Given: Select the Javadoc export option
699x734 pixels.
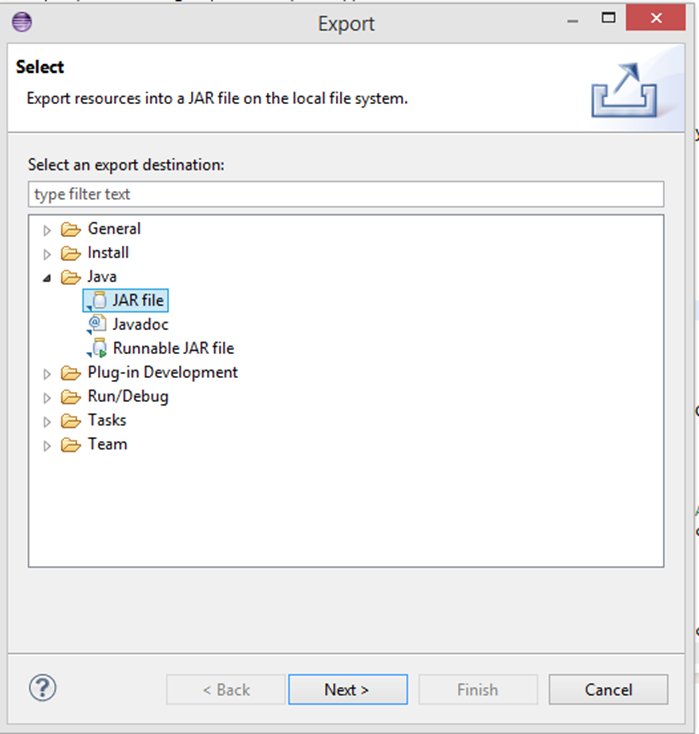Looking at the screenshot, I should click(140, 324).
